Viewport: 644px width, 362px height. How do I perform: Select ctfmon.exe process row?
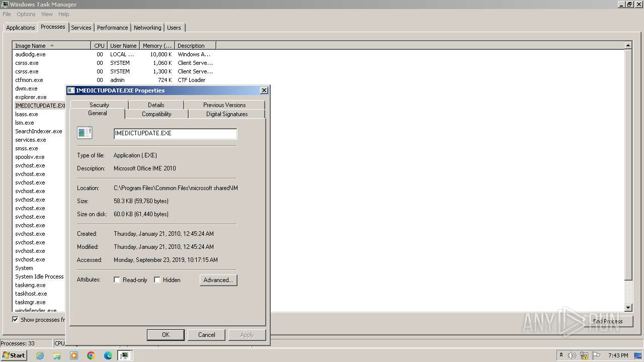114,80
